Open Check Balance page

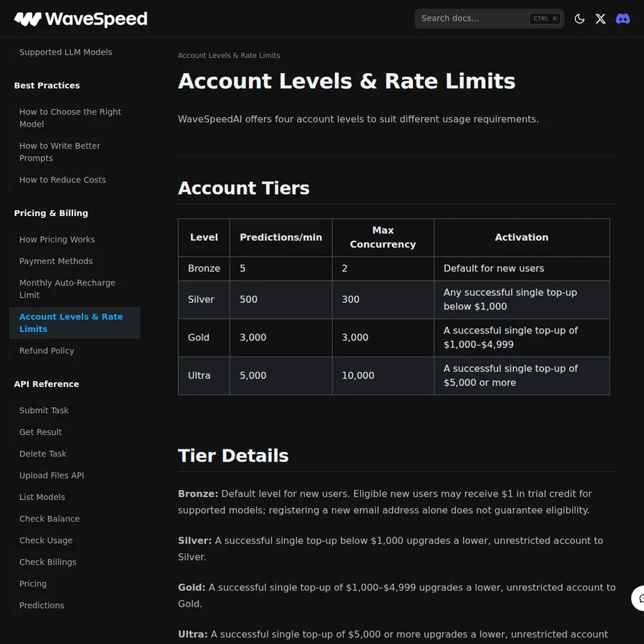[x=49, y=519]
